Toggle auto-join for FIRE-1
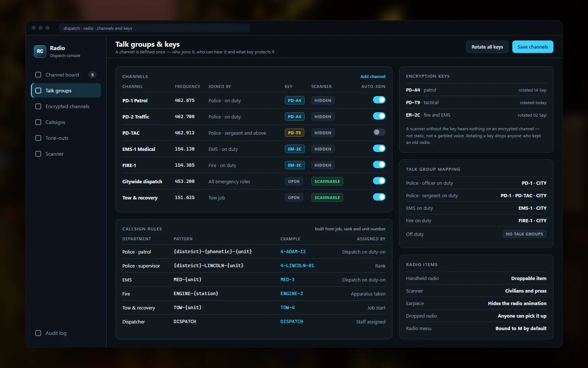 click(x=379, y=164)
